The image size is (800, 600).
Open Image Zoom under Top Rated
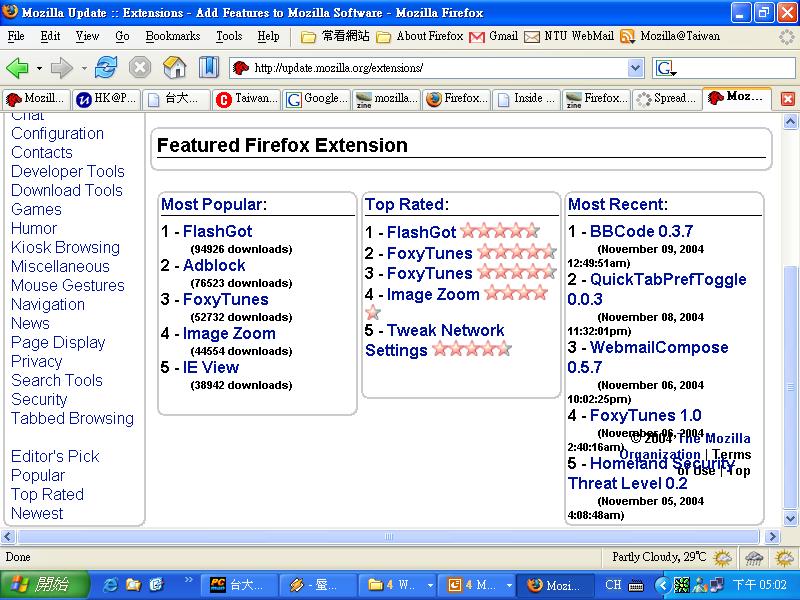pyautogui.click(x=433, y=294)
